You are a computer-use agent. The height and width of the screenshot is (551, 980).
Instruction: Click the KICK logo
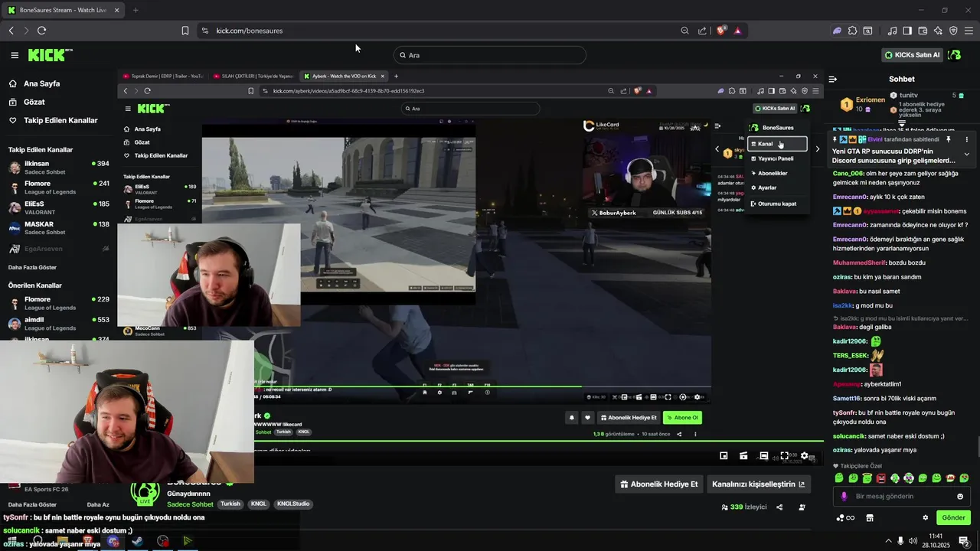(50, 55)
